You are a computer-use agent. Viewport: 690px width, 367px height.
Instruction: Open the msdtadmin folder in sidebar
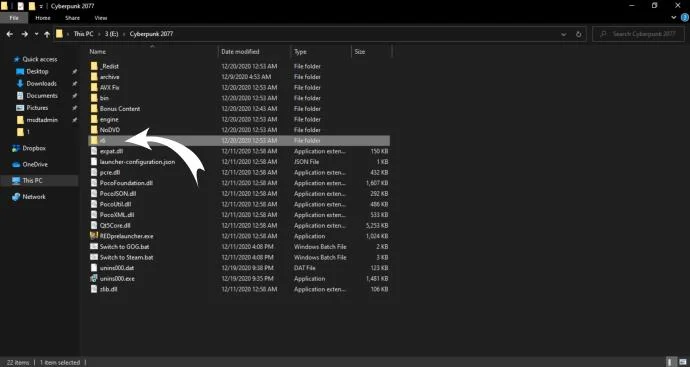(42, 120)
